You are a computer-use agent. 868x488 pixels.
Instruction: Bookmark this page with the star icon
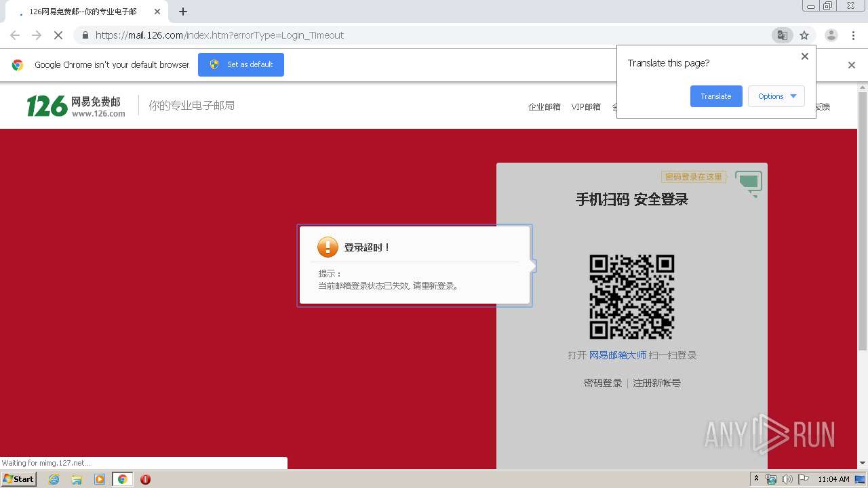click(x=804, y=35)
